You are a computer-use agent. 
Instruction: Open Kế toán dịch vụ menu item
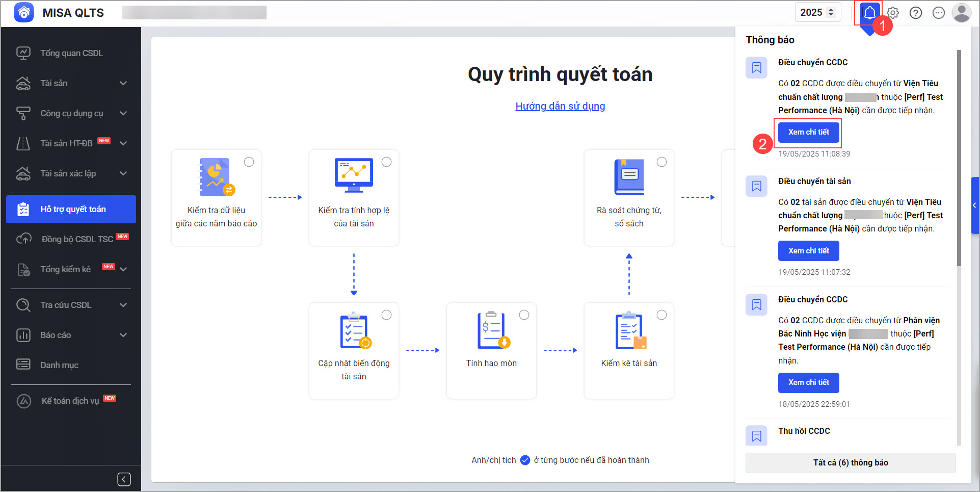point(71,401)
